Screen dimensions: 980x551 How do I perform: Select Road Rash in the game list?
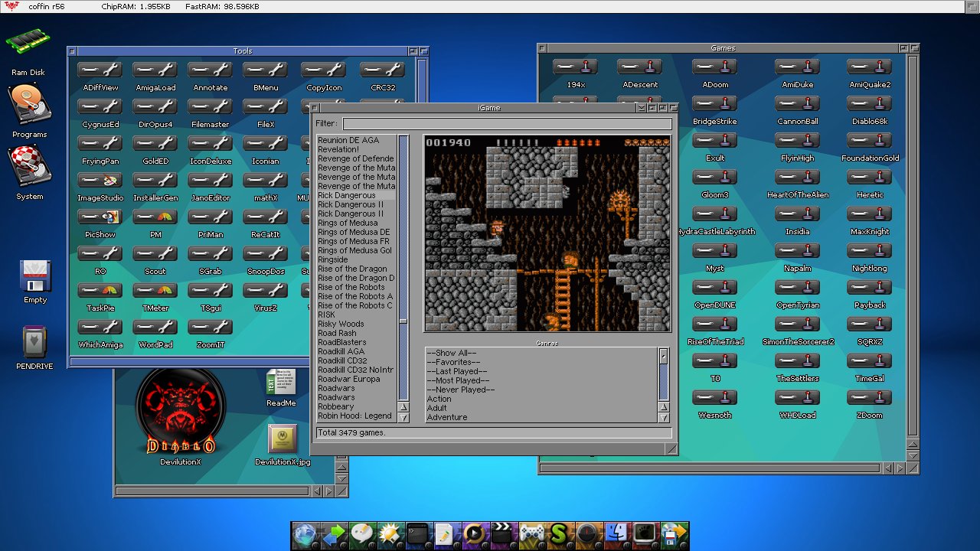tap(337, 334)
